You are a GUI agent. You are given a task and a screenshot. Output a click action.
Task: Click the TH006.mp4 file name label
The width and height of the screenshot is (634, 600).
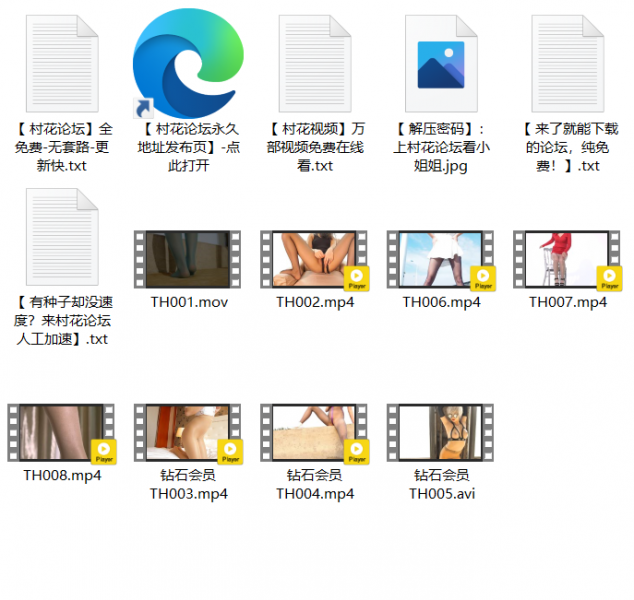pos(440,302)
